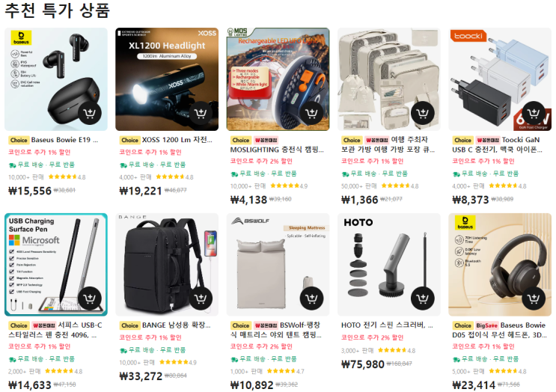View the Microsoft Surface Pen product image
The height and width of the screenshot is (392, 556).
(56, 264)
